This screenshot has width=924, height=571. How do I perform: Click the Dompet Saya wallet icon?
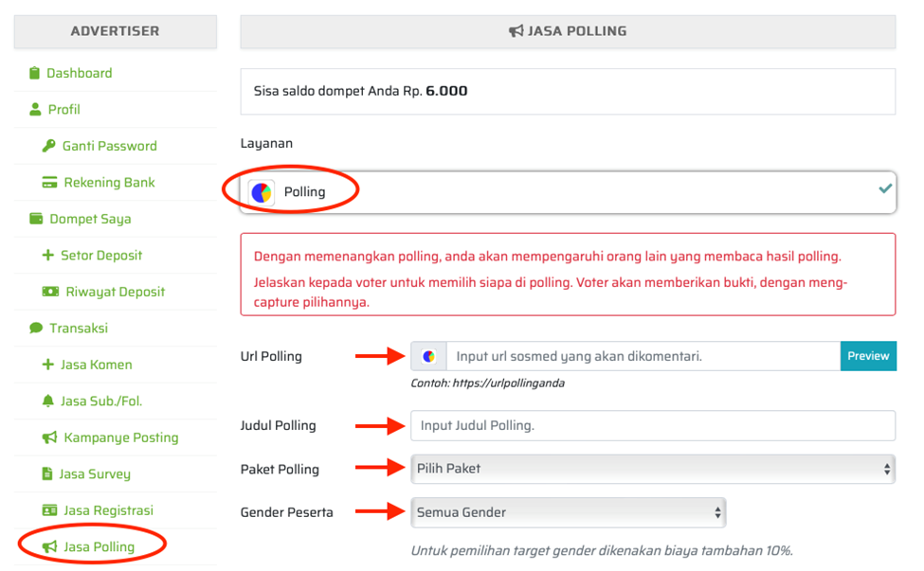click(36, 219)
